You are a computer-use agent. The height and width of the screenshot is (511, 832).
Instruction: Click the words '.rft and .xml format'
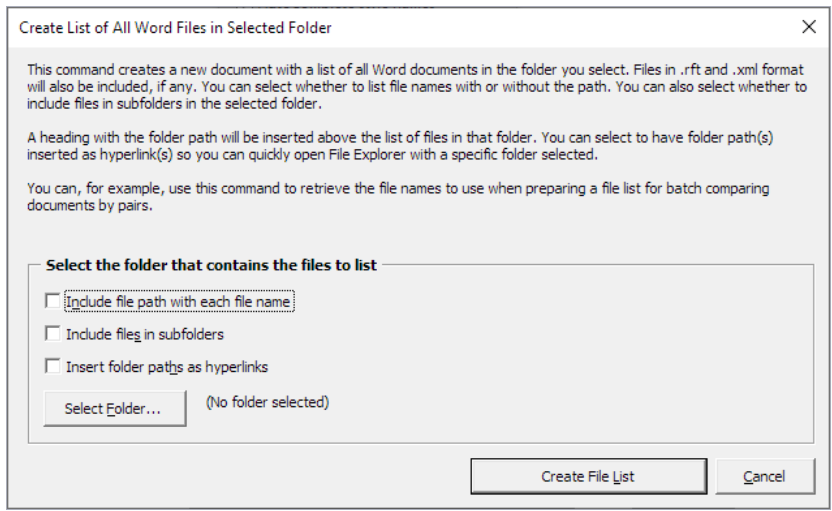741,70
